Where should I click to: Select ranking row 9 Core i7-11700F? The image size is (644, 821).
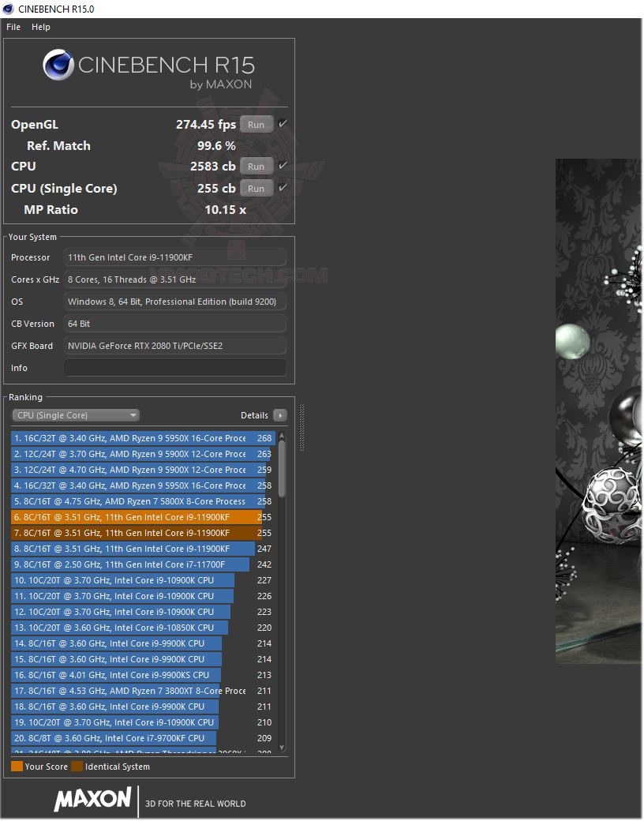(x=142, y=564)
